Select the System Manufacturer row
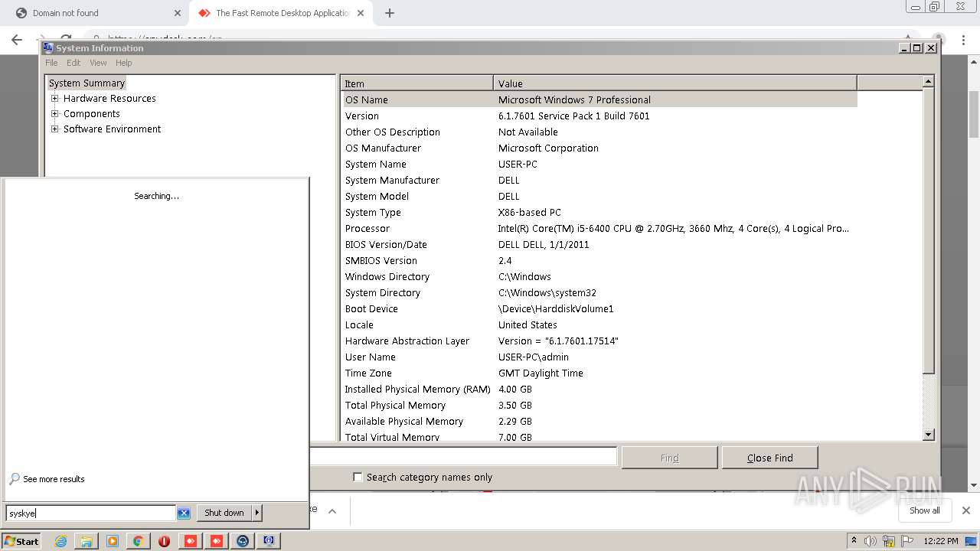The height and width of the screenshot is (551, 980). [x=599, y=180]
